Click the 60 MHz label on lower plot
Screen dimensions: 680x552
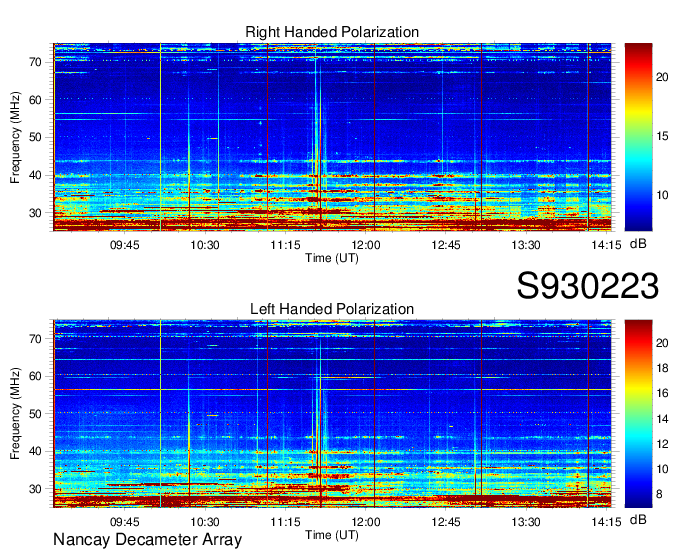(x=36, y=376)
